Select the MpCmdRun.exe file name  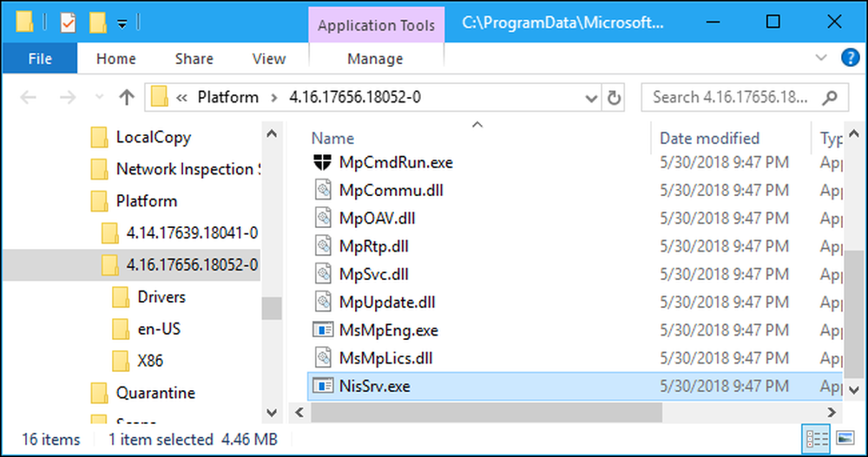pos(396,162)
